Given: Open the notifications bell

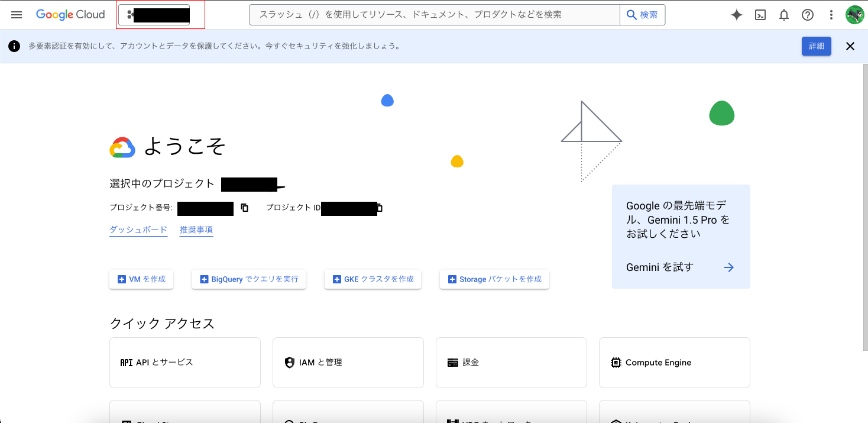Looking at the screenshot, I should pyautogui.click(x=784, y=15).
